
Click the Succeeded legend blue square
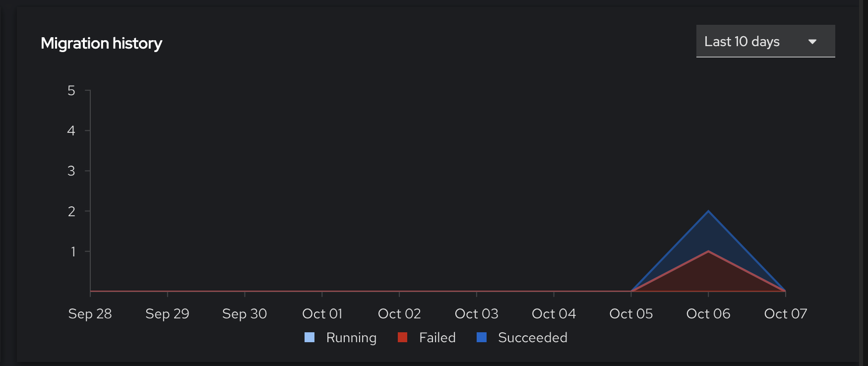click(481, 338)
